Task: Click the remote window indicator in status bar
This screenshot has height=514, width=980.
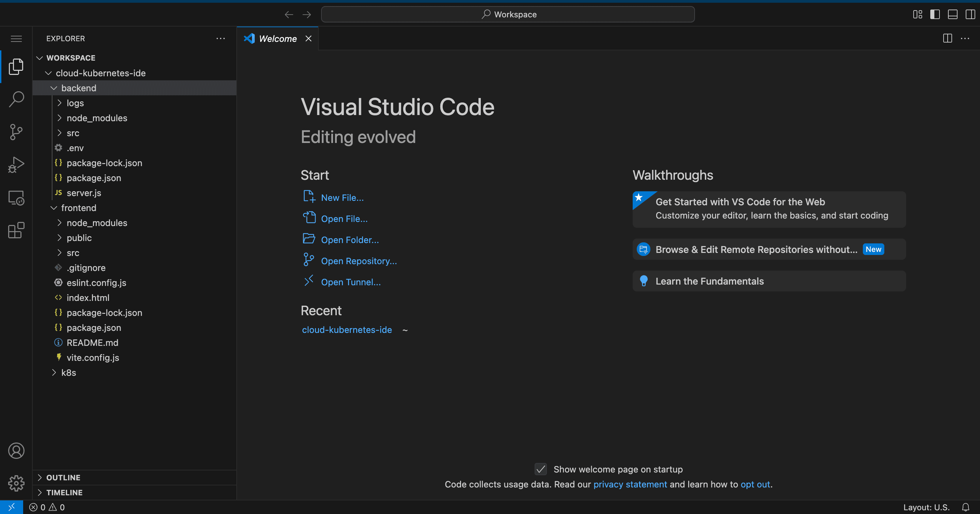Action: click(12, 507)
